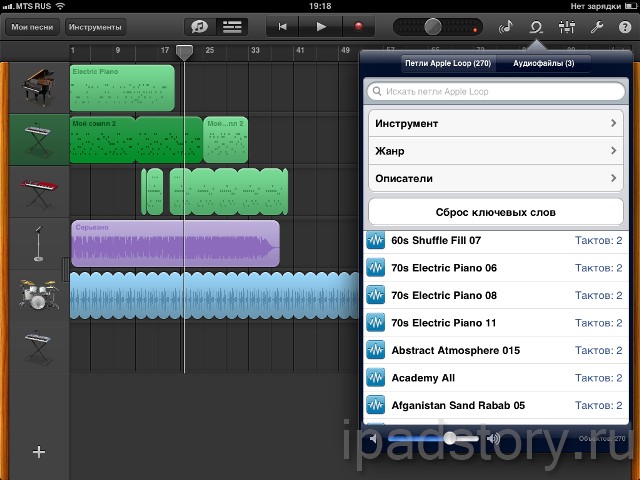Preview loop 70s Electric Piano 08
640x480 pixels.
coord(496,295)
